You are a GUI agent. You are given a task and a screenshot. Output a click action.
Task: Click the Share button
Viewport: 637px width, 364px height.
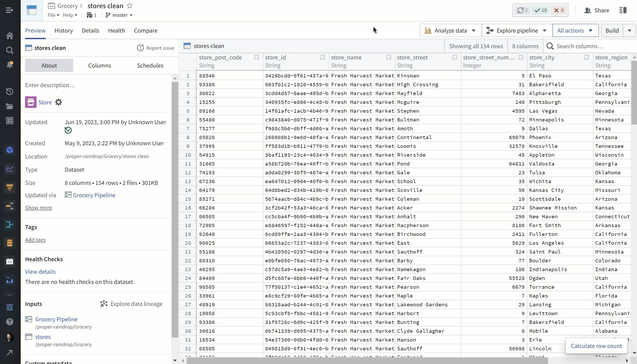[596, 10]
